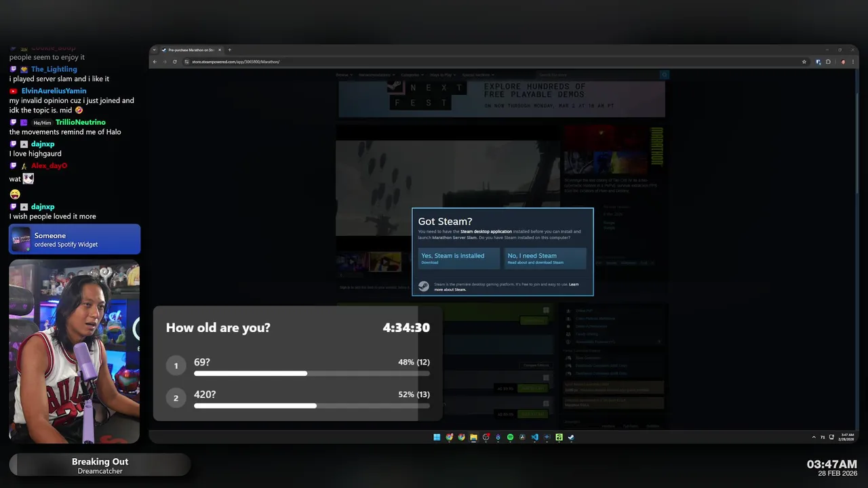
Task: Select poll option 1 '69?'
Action: coord(298,366)
